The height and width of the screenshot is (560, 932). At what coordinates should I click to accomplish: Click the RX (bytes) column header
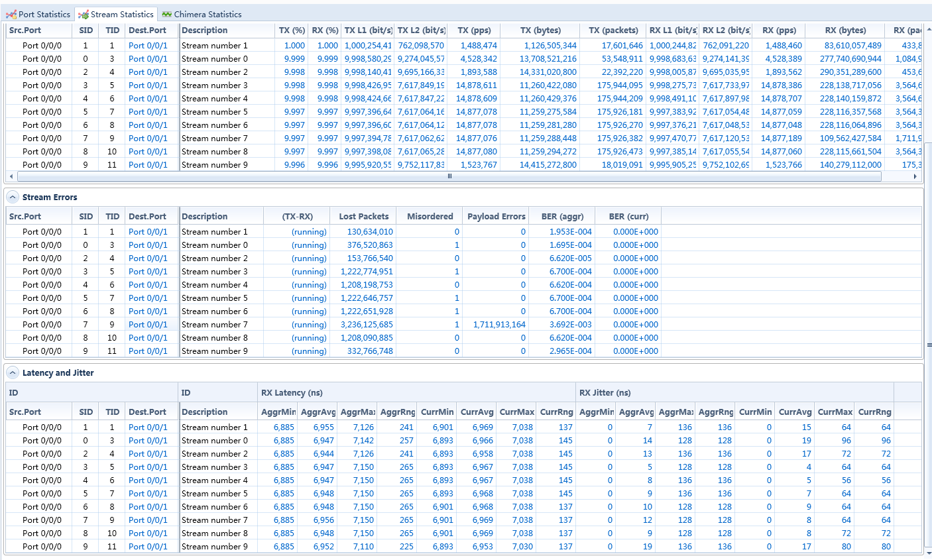[x=845, y=30]
